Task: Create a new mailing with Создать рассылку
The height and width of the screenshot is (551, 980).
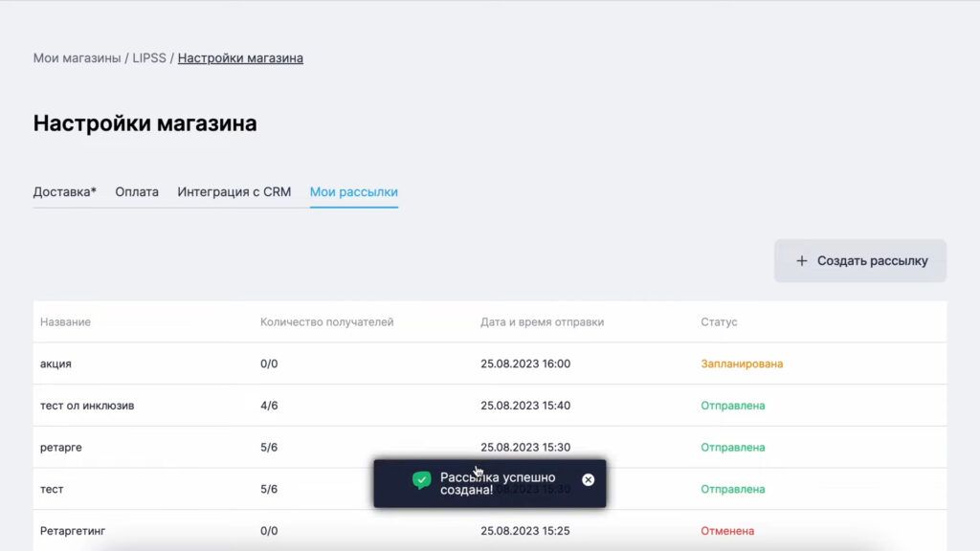Action: 860,261
